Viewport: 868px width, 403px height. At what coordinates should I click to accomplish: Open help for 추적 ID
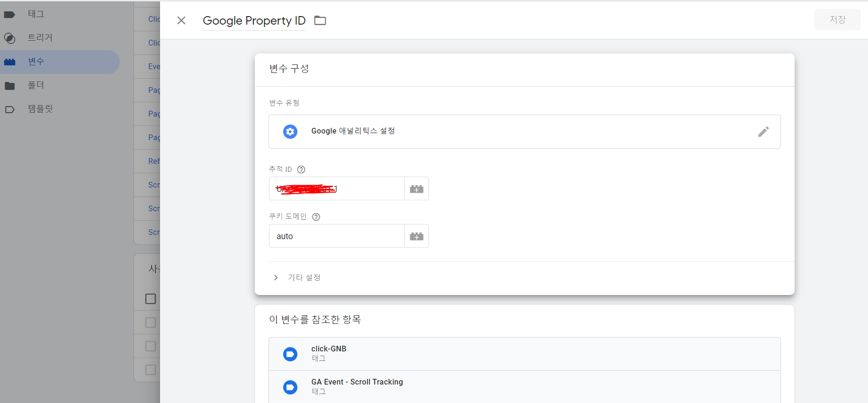(x=301, y=170)
